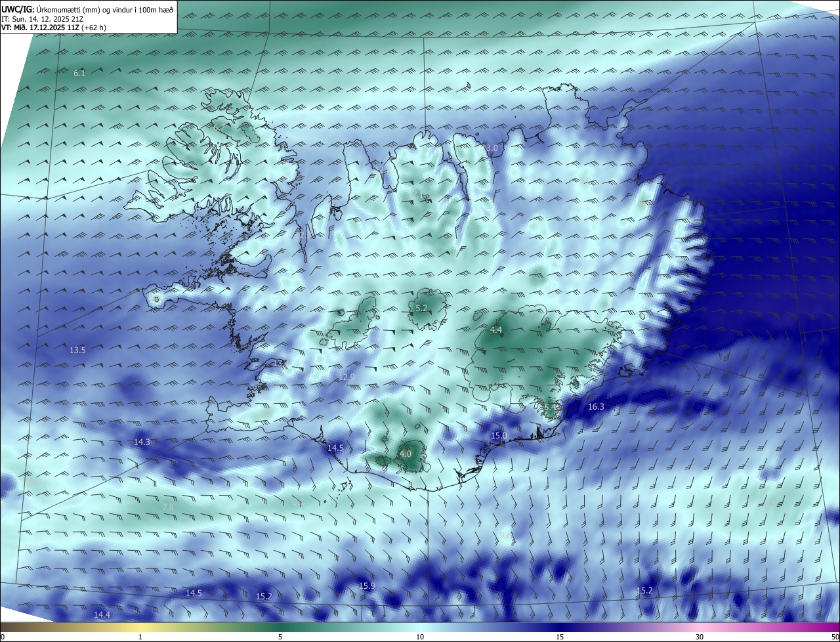The height and width of the screenshot is (642, 840).
Task: Click the 14.3 value label on the map
Action: pyautogui.click(x=142, y=442)
